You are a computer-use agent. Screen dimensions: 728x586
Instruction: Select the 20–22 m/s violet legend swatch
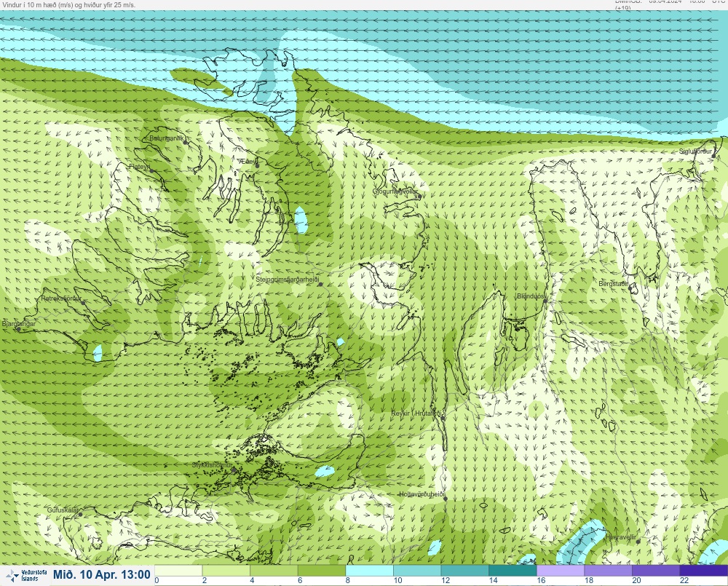[657, 570]
